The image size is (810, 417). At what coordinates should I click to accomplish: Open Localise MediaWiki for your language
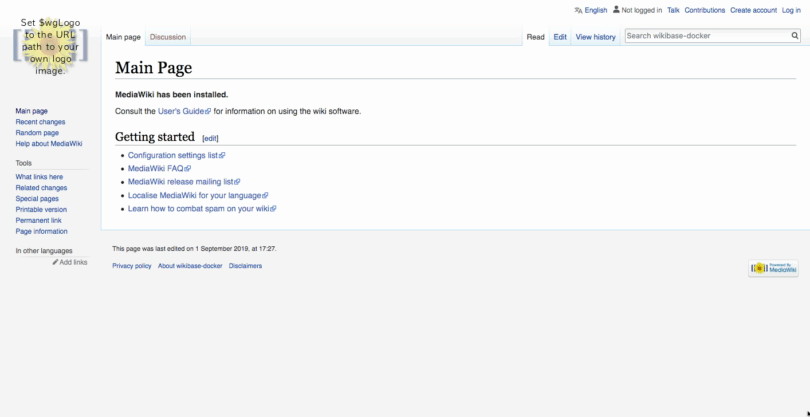coord(198,195)
